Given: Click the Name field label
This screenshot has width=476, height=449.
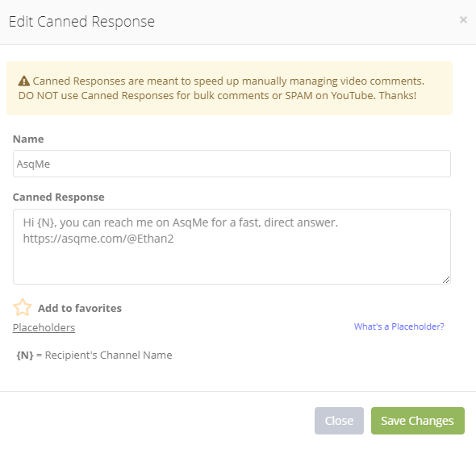Looking at the screenshot, I should click(x=28, y=139).
